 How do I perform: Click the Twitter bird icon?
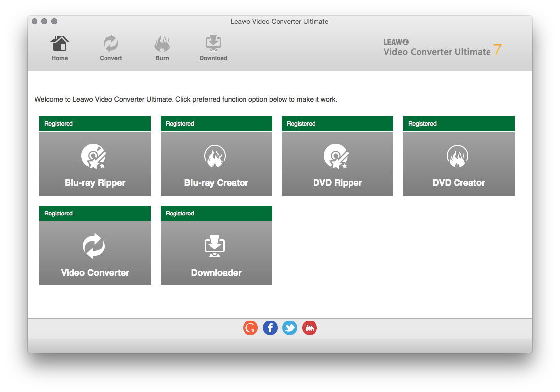pos(290,328)
